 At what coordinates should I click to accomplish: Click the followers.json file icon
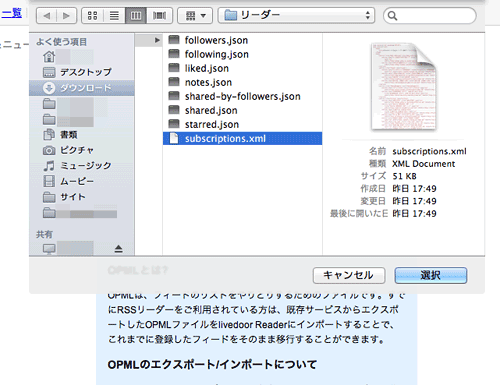[174, 40]
